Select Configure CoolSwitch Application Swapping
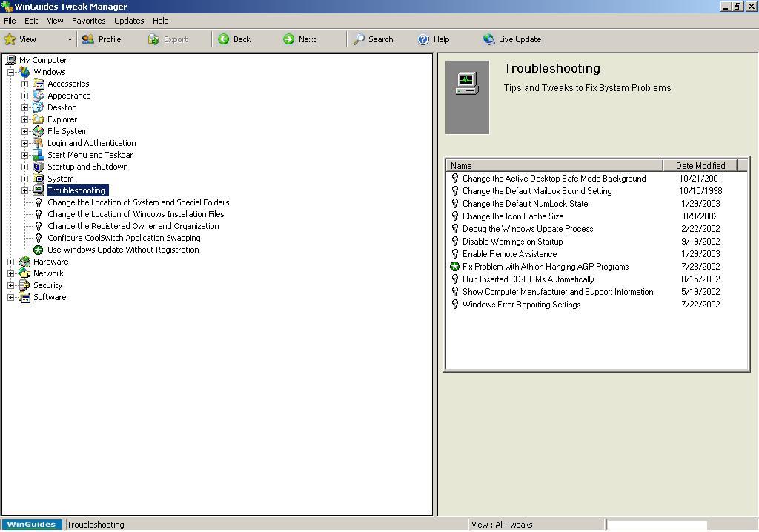759x532 pixels. [124, 238]
